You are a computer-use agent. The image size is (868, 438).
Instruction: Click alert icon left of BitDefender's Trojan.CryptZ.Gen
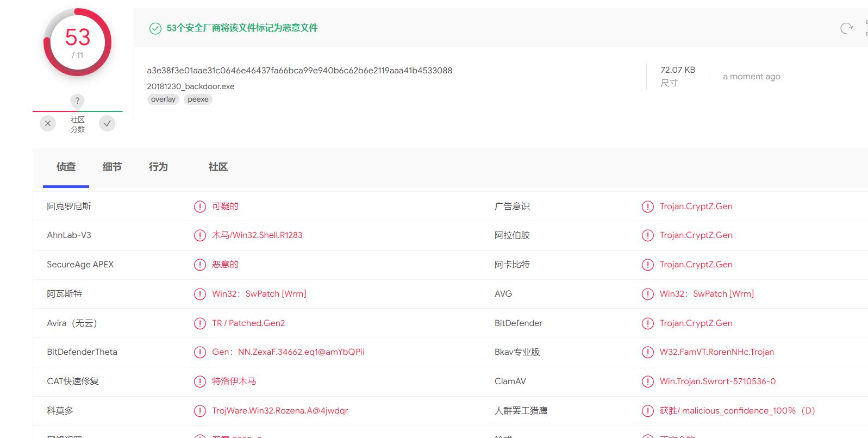click(x=648, y=323)
